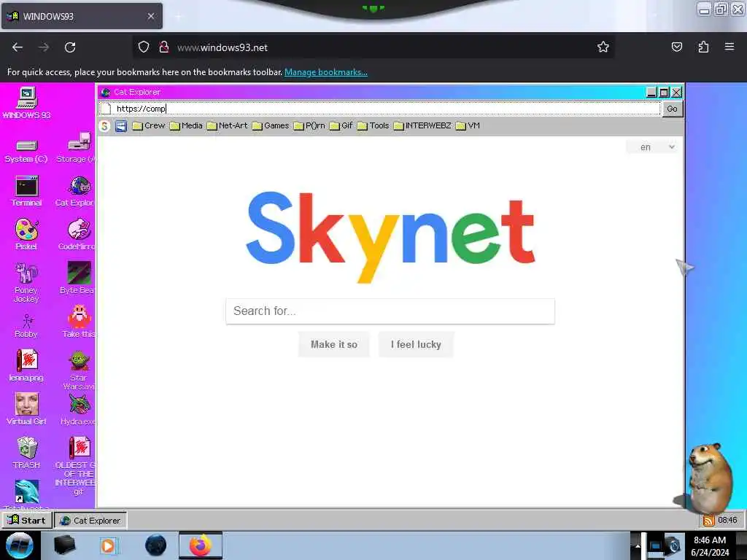This screenshot has width=747, height=560.
Task: Go back in Firefox history
Action: tap(18, 47)
